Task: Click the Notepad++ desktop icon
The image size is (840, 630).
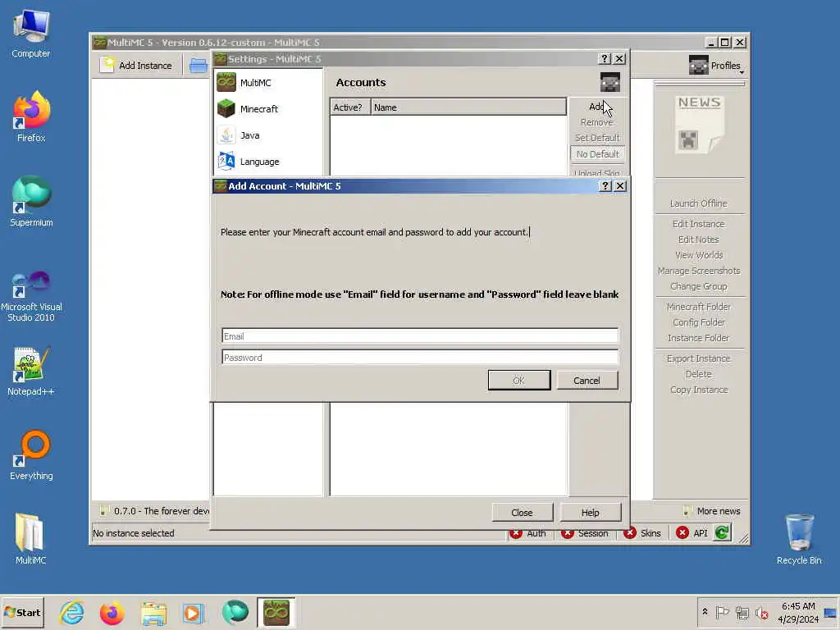Action: (x=31, y=372)
